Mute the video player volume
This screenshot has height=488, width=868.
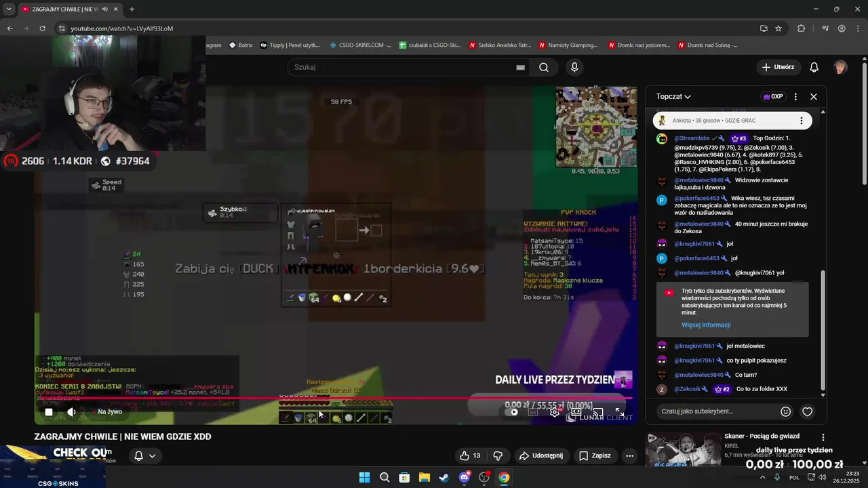(x=71, y=411)
